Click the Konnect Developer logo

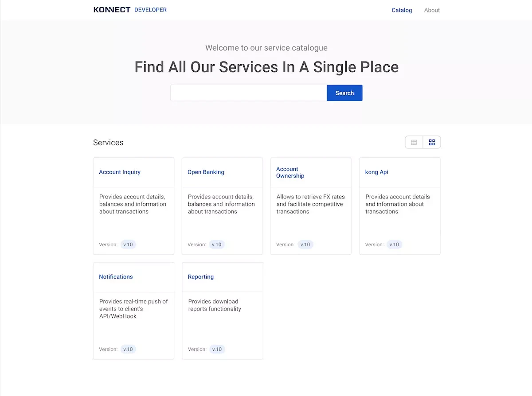coord(130,9)
